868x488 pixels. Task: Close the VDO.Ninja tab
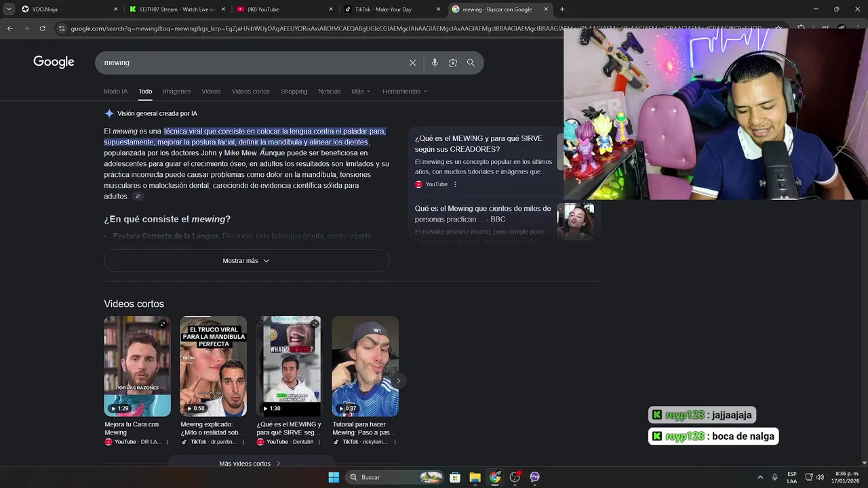(115, 9)
